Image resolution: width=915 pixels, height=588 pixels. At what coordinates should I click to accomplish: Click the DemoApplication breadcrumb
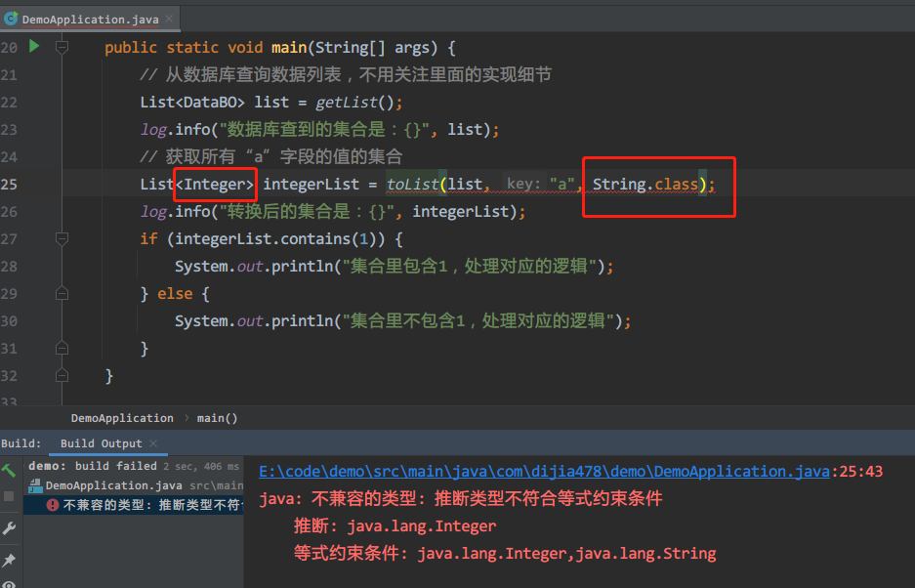coord(122,418)
